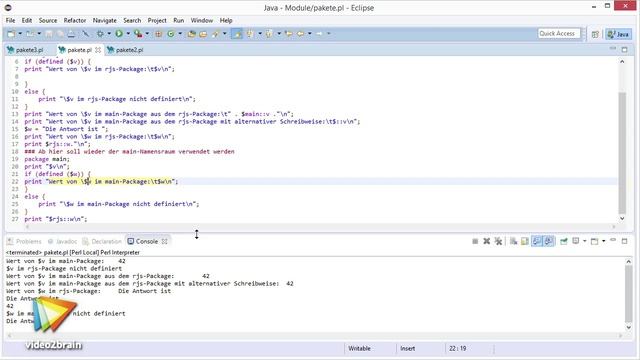Click the editor scroll-down arrow

(622, 219)
